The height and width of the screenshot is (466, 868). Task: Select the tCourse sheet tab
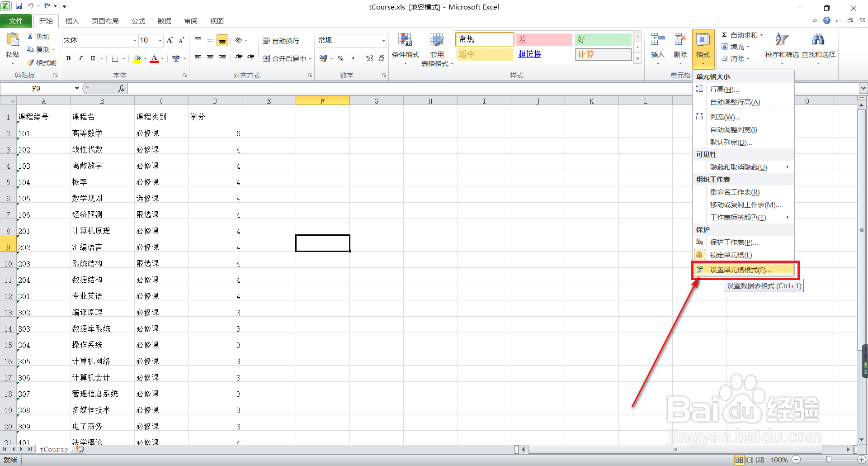(54, 449)
